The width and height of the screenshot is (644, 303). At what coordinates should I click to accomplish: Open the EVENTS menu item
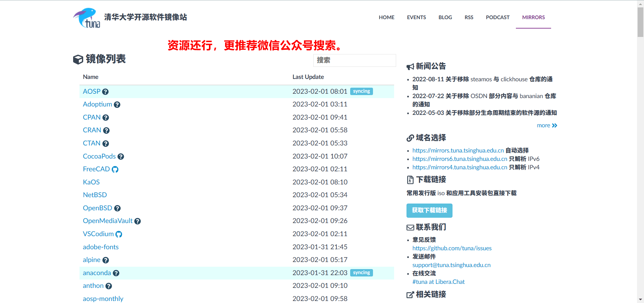416,17
